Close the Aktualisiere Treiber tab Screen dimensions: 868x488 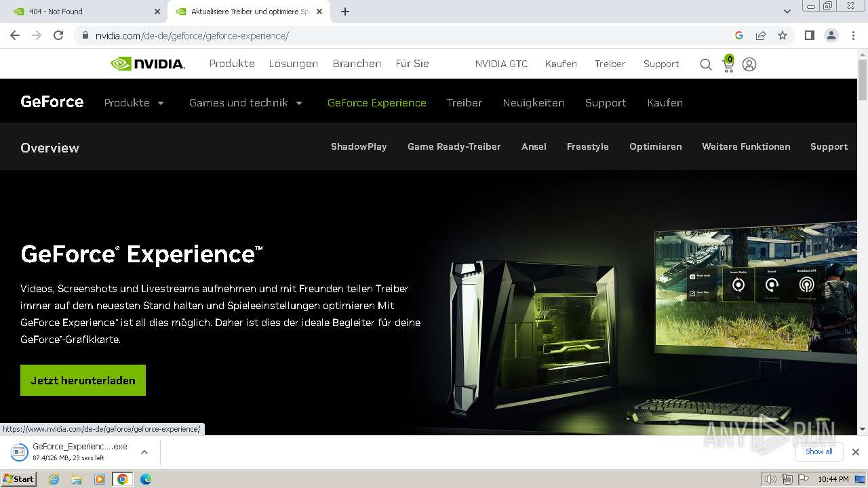coord(319,12)
